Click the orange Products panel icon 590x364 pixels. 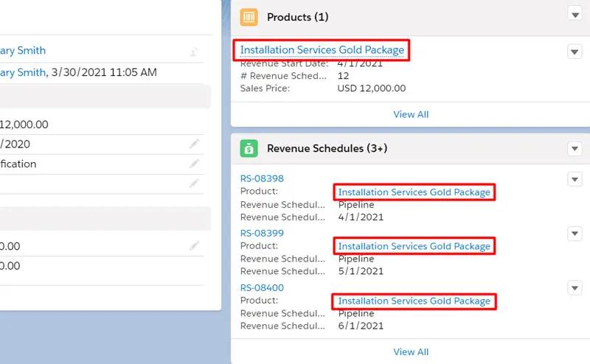249,16
